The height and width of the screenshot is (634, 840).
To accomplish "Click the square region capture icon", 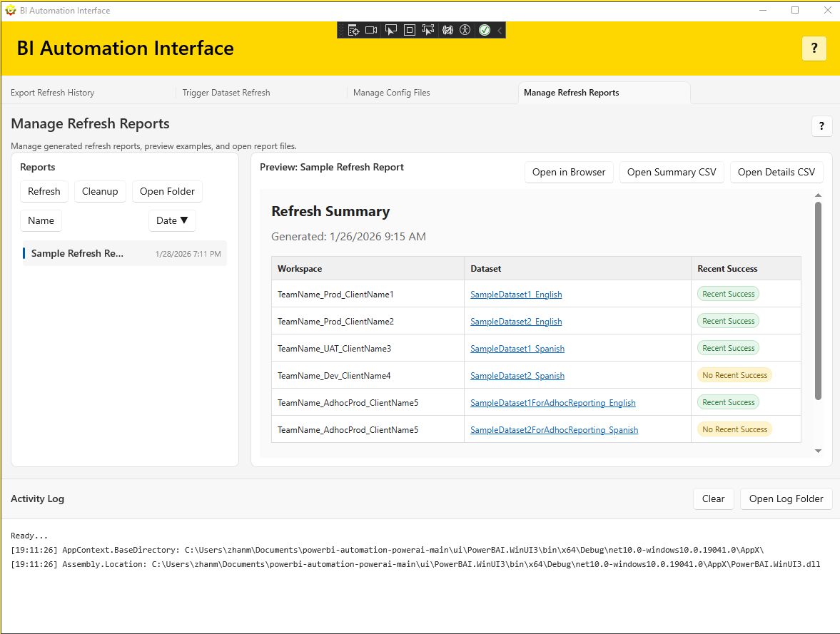I will pyautogui.click(x=409, y=30).
